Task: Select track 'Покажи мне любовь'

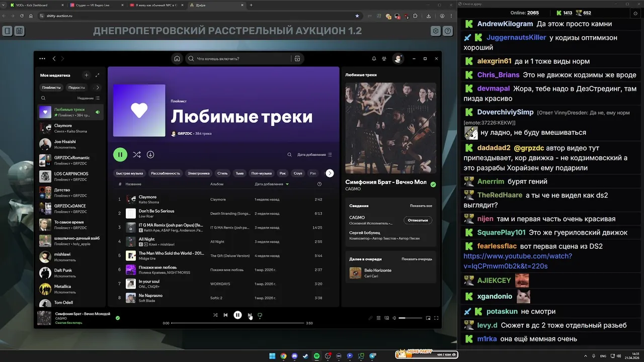Action: tap(223, 269)
